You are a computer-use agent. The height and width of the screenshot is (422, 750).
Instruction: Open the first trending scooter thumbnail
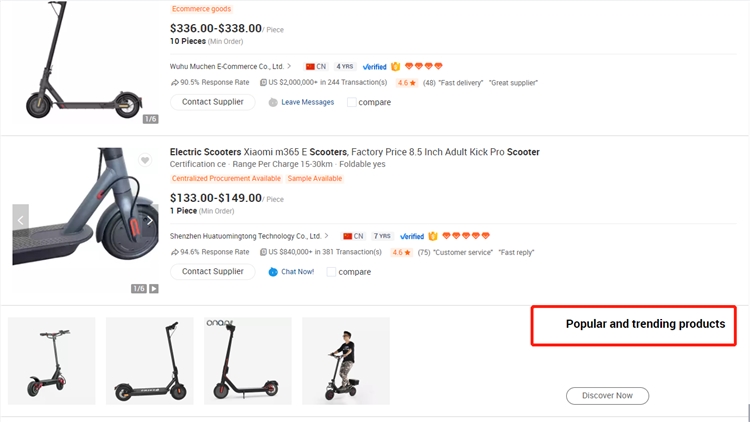pyautogui.click(x=51, y=360)
